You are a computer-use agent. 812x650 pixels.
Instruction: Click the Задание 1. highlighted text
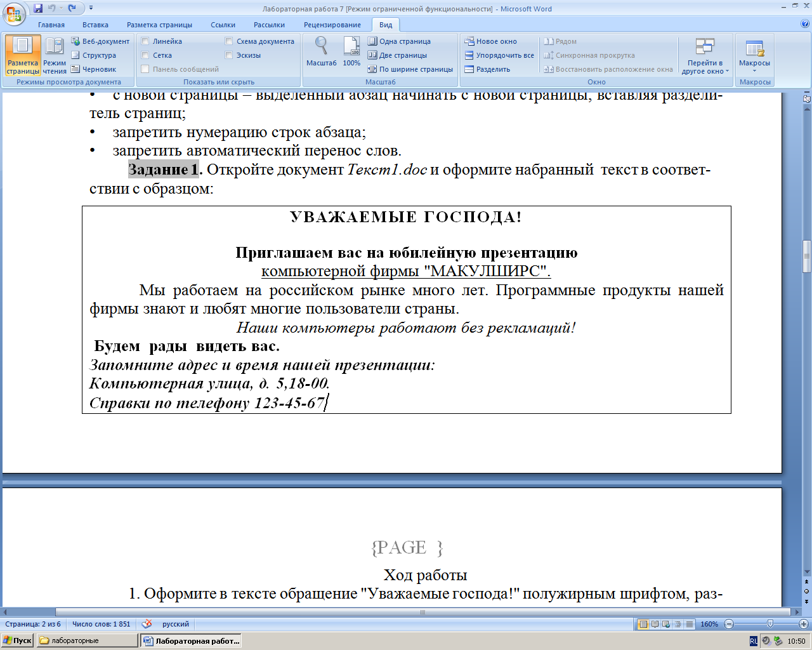point(165,169)
